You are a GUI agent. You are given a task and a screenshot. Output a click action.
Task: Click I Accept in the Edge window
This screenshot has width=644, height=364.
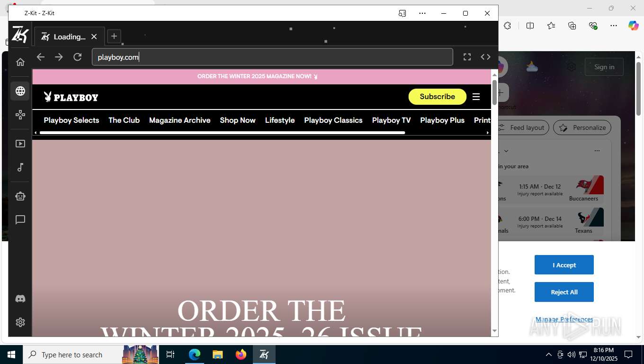point(564,265)
